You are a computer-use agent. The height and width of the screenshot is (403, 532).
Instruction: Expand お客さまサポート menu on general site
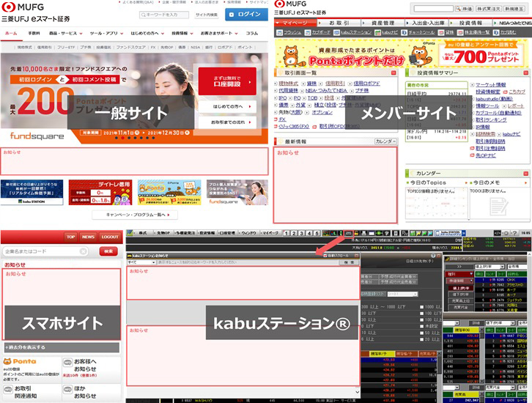(219, 33)
